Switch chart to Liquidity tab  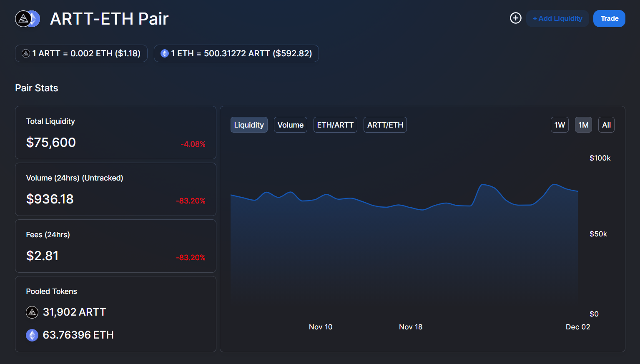click(249, 125)
